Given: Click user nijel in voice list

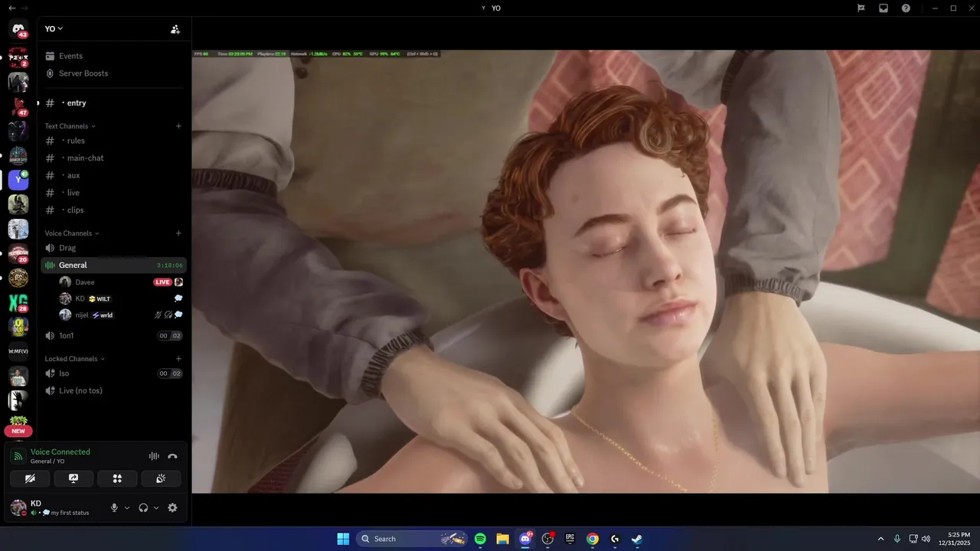Looking at the screenshot, I should click(81, 315).
